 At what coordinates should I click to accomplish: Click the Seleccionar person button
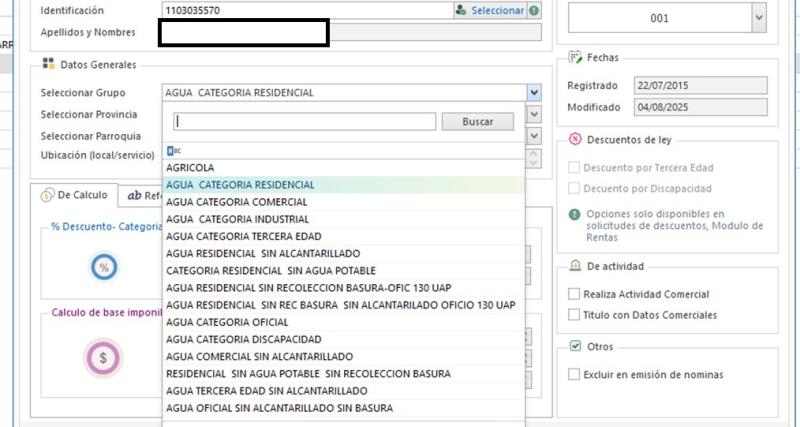(x=490, y=10)
